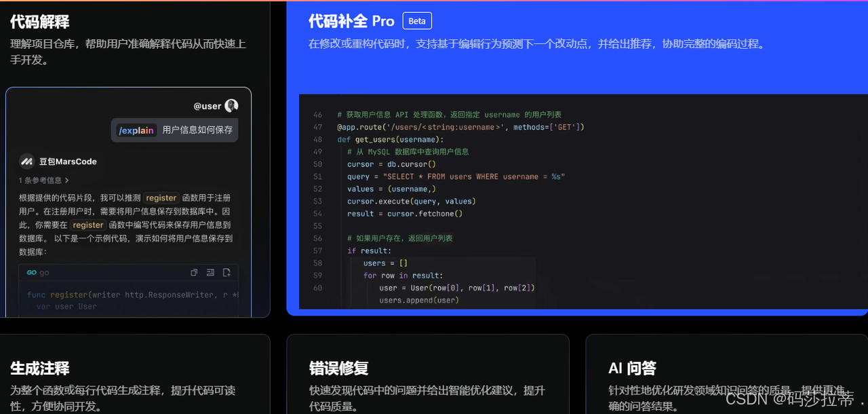868x414 pixels.
Task: Click the for row in result line
Action: pos(403,276)
